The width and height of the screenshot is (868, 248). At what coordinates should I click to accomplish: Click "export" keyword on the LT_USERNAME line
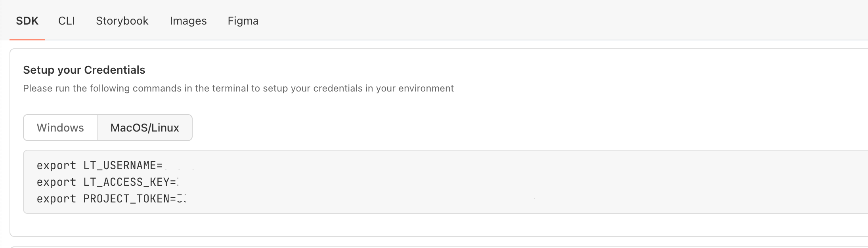56,165
